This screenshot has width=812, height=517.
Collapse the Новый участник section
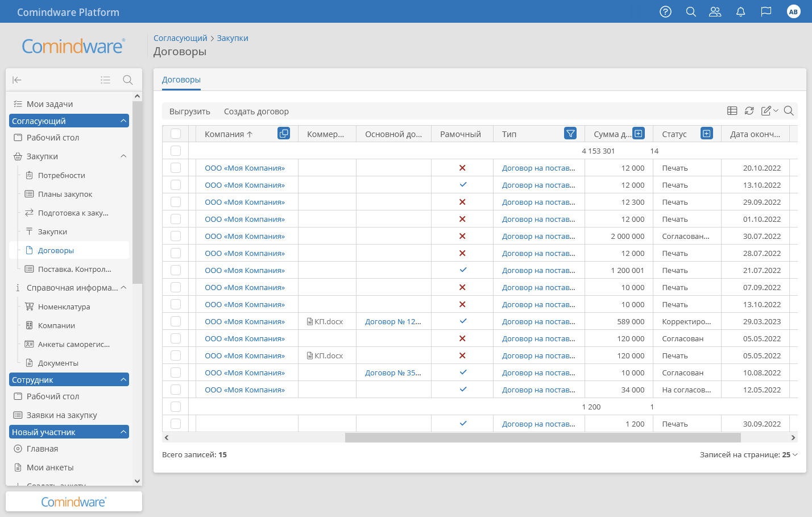click(123, 432)
